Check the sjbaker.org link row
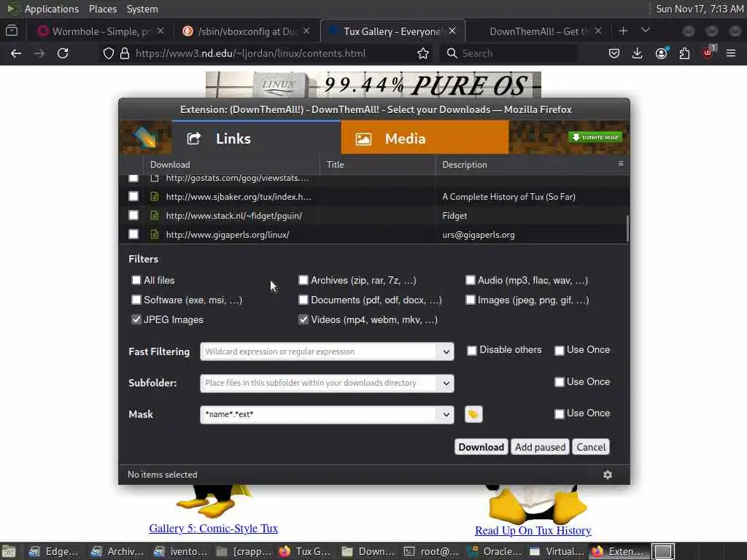Viewport: 747px width, 560px height. tap(133, 196)
